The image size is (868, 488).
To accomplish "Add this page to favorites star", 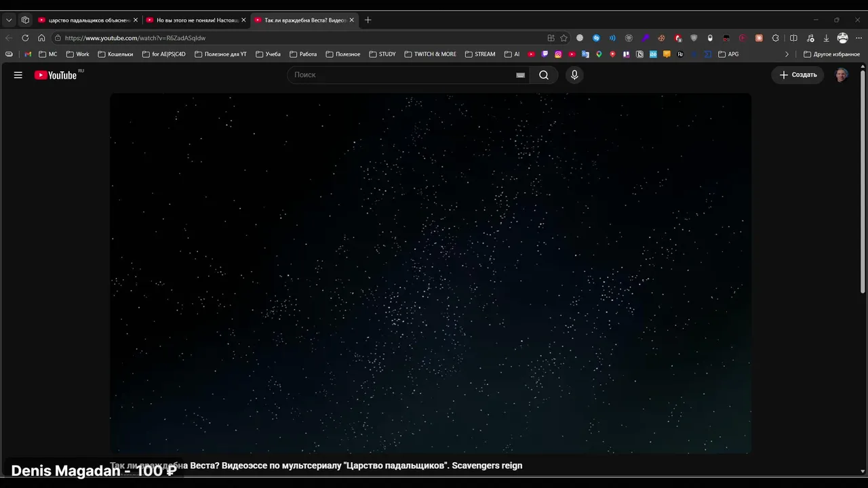I will [564, 38].
